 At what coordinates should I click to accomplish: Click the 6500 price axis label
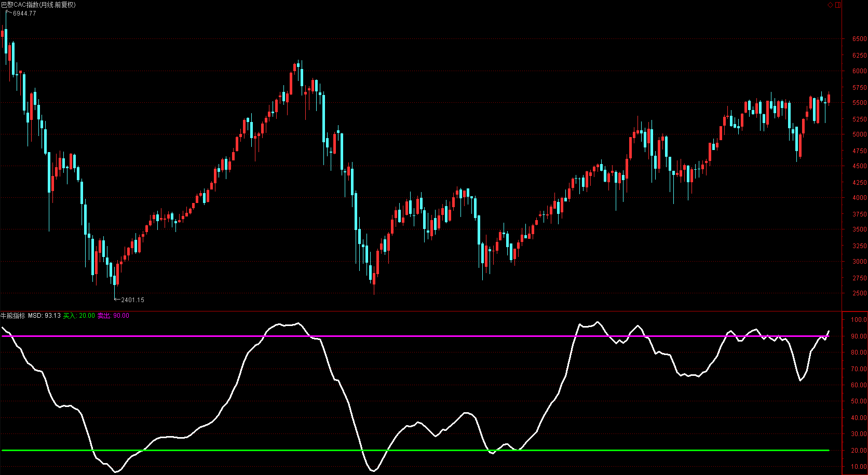(859, 39)
